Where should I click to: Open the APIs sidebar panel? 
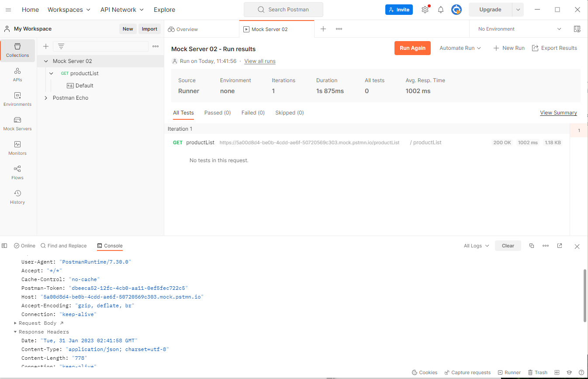point(17,75)
